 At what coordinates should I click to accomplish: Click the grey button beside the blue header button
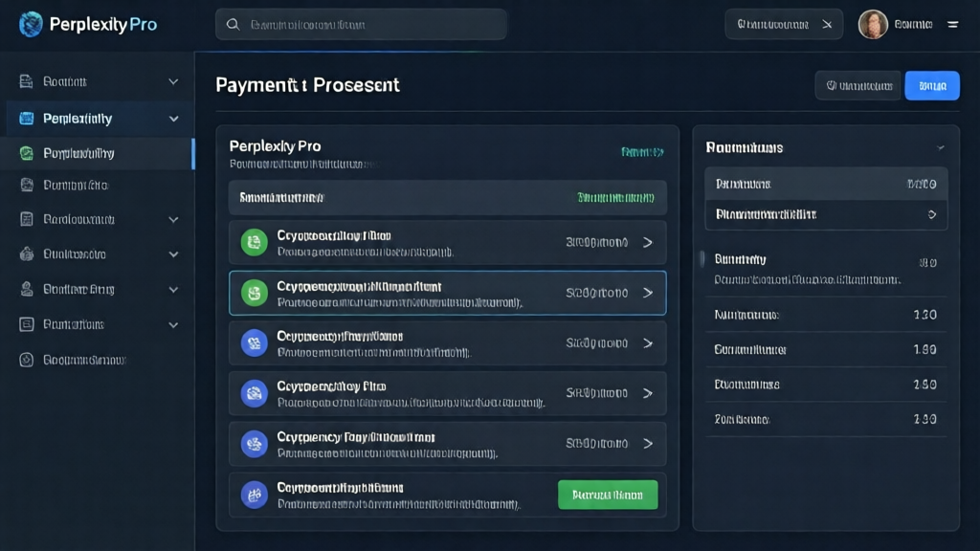857,86
